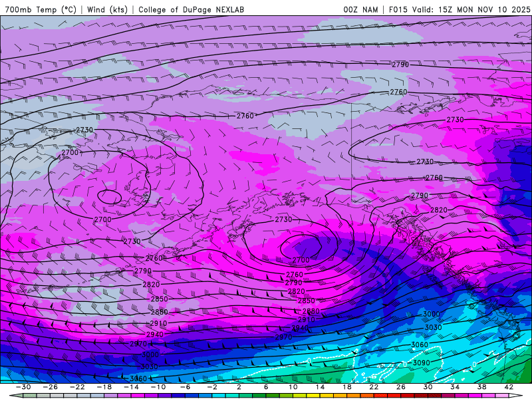Select the -26 value on the color scale
532x399 pixels.
pyautogui.click(x=51, y=387)
